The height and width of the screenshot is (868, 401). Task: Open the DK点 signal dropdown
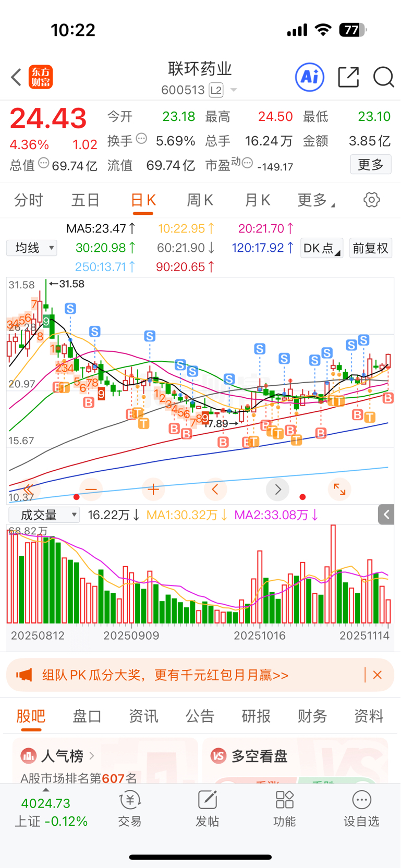tap(322, 248)
